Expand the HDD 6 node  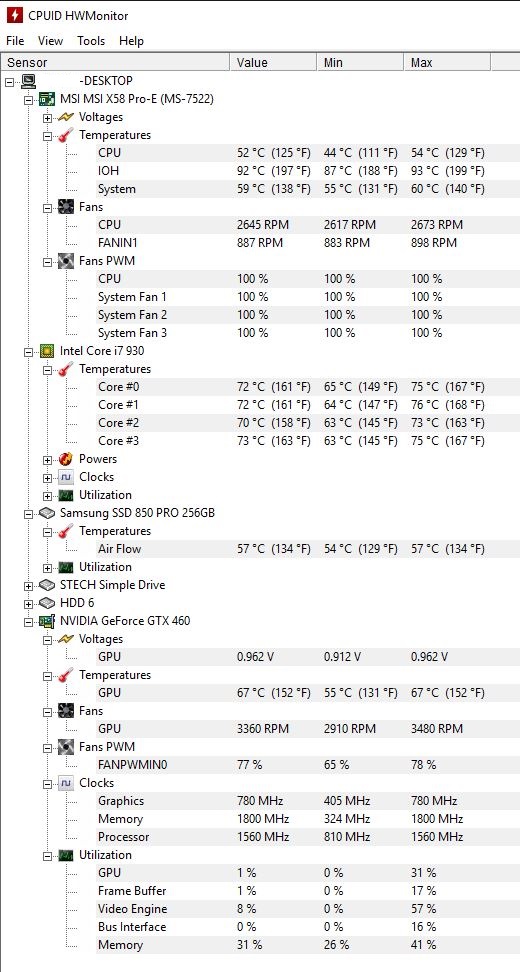29,603
